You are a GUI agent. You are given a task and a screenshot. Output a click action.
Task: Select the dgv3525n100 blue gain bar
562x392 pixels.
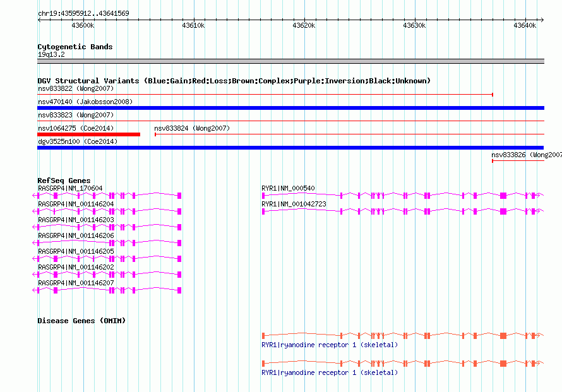point(290,148)
